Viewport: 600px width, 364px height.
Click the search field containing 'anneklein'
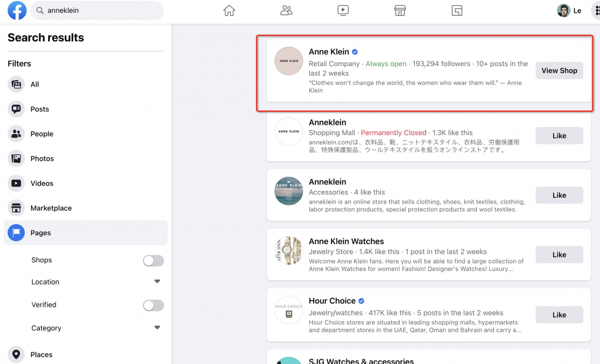click(97, 11)
